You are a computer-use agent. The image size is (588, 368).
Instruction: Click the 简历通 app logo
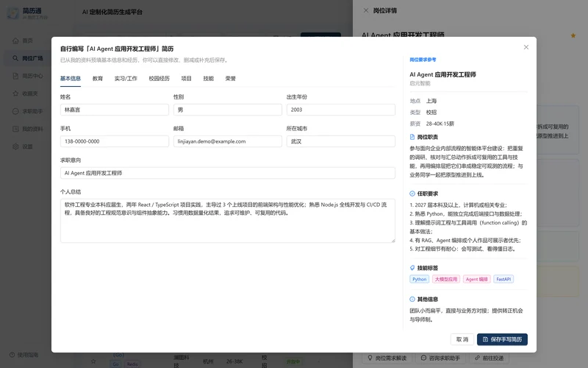(x=13, y=13)
